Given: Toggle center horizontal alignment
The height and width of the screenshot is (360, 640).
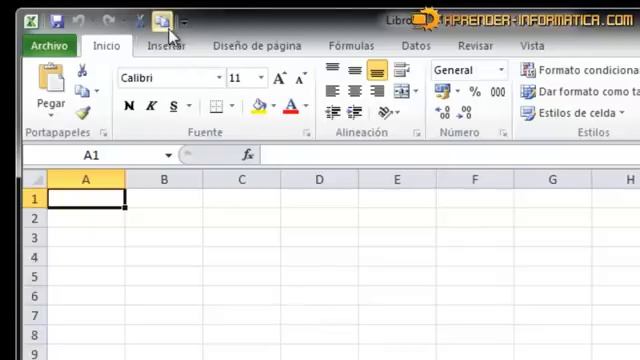Looking at the screenshot, I should [x=355, y=91].
